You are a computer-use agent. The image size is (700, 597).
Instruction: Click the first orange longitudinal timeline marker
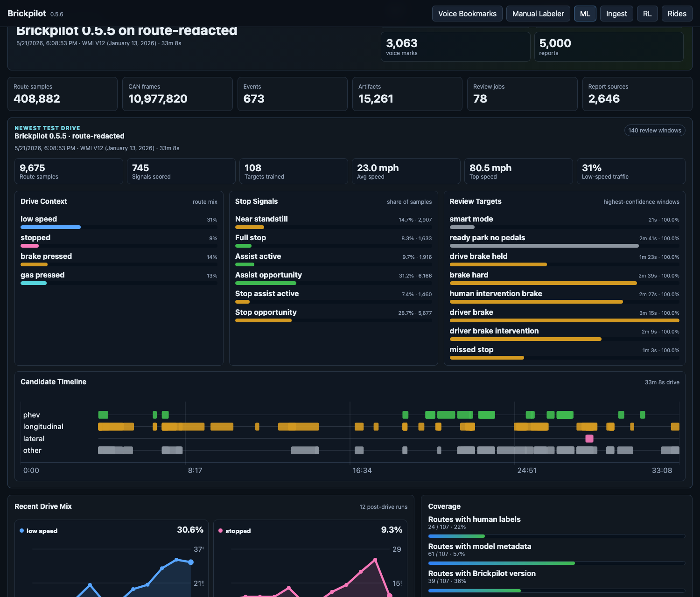[116, 426]
